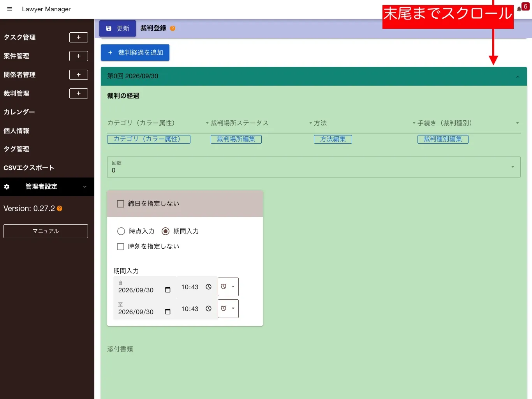This screenshot has height=399, width=532.
Task: Open the calendar picker for the 至 date
Action: pyautogui.click(x=167, y=312)
